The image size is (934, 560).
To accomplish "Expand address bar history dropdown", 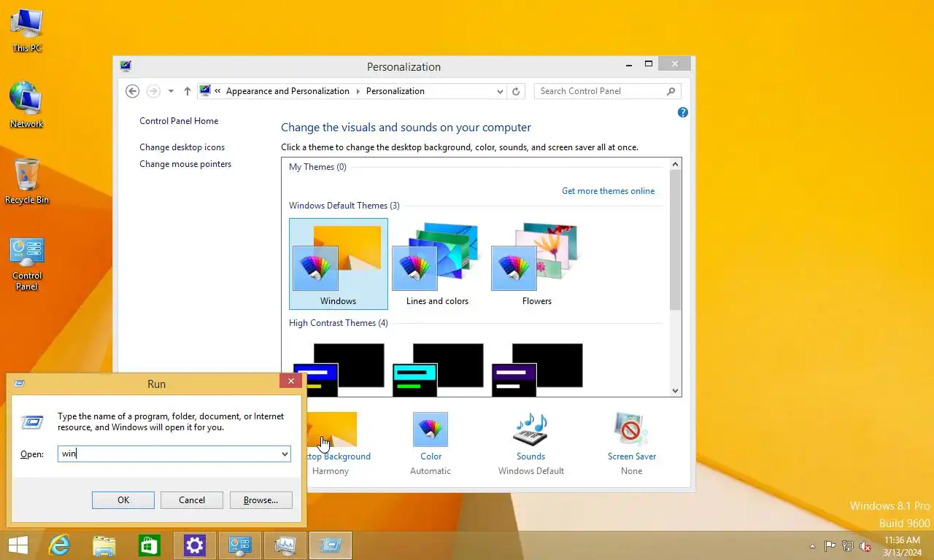I will coord(500,91).
